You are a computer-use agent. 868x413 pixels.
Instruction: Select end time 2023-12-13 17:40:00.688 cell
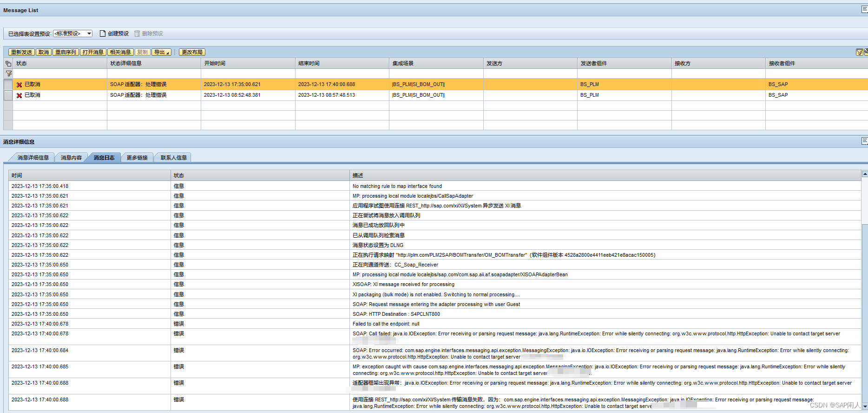[342, 84]
